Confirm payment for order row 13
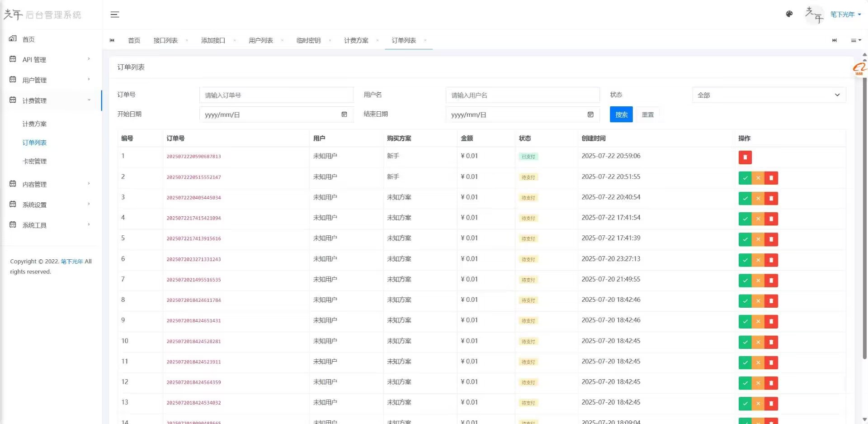This screenshot has height=424, width=868. point(745,404)
